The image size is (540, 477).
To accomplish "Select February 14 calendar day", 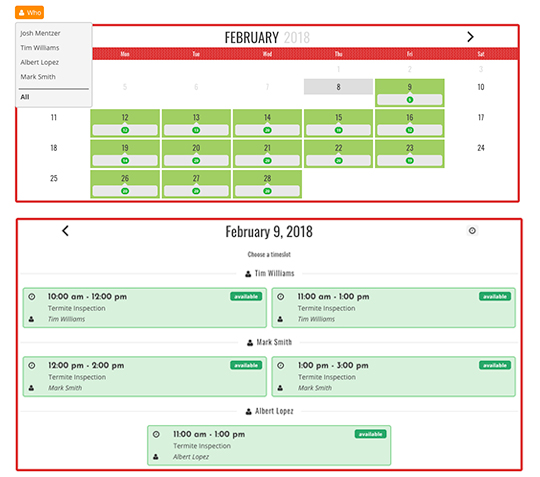I will (267, 123).
